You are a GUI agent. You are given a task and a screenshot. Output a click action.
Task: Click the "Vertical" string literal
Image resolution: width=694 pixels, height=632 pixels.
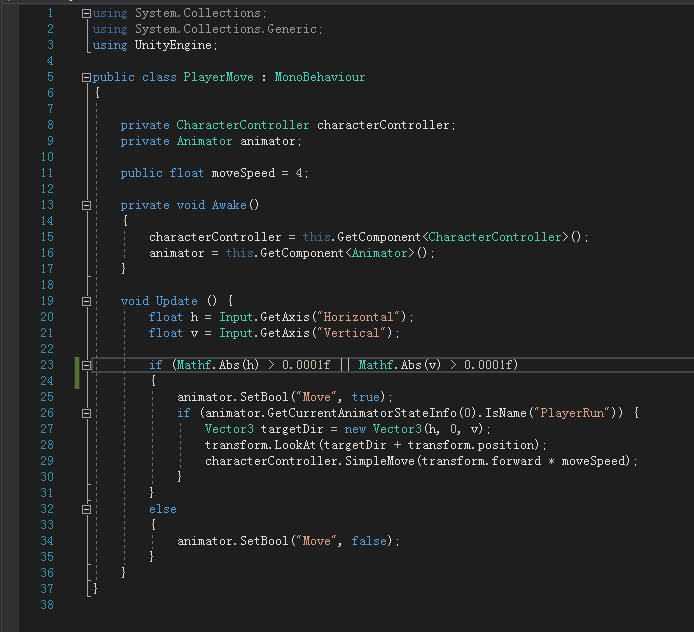point(351,333)
